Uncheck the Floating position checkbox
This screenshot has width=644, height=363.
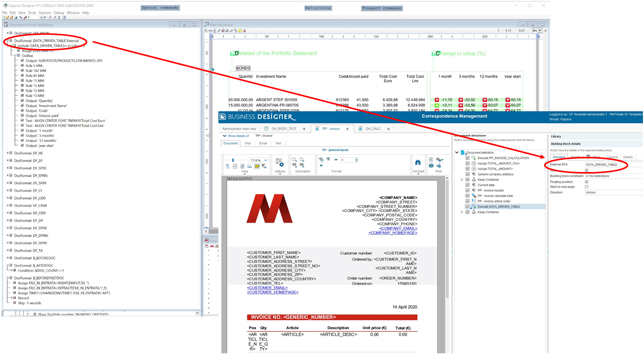[586, 182]
